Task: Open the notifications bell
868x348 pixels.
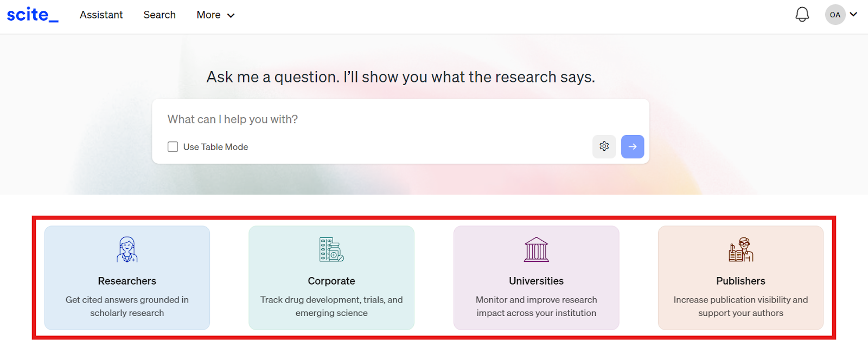Action: pyautogui.click(x=802, y=15)
